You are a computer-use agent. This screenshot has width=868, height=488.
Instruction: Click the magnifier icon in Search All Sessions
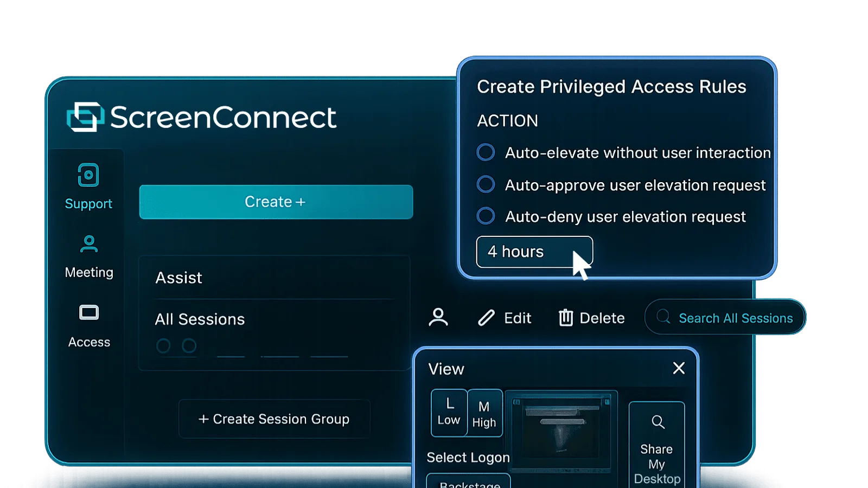point(663,317)
